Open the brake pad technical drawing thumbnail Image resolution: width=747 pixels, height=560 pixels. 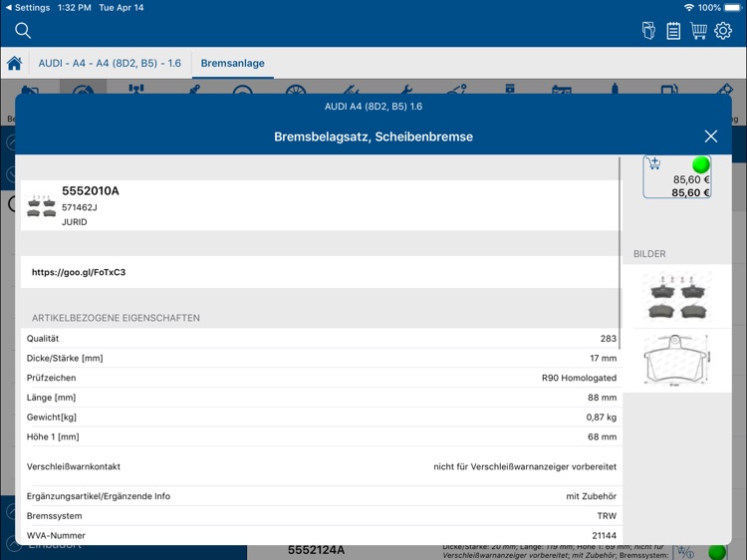coord(676,361)
